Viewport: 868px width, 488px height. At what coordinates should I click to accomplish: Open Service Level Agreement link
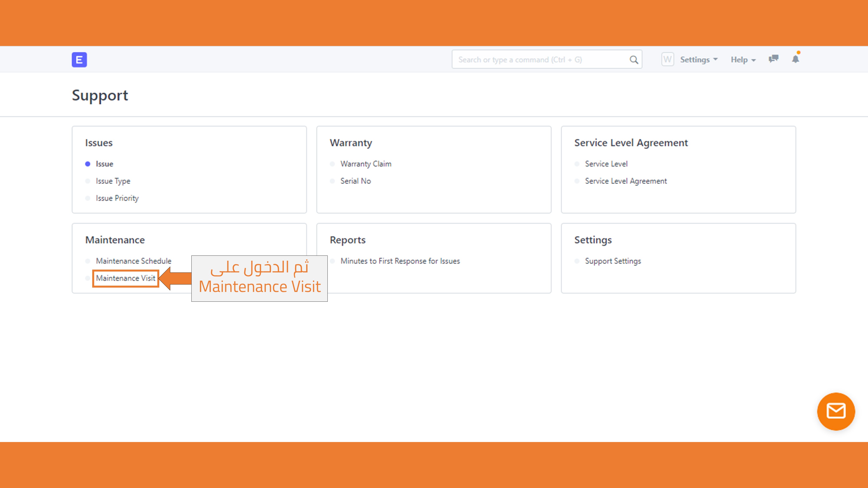tap(626, 181)
